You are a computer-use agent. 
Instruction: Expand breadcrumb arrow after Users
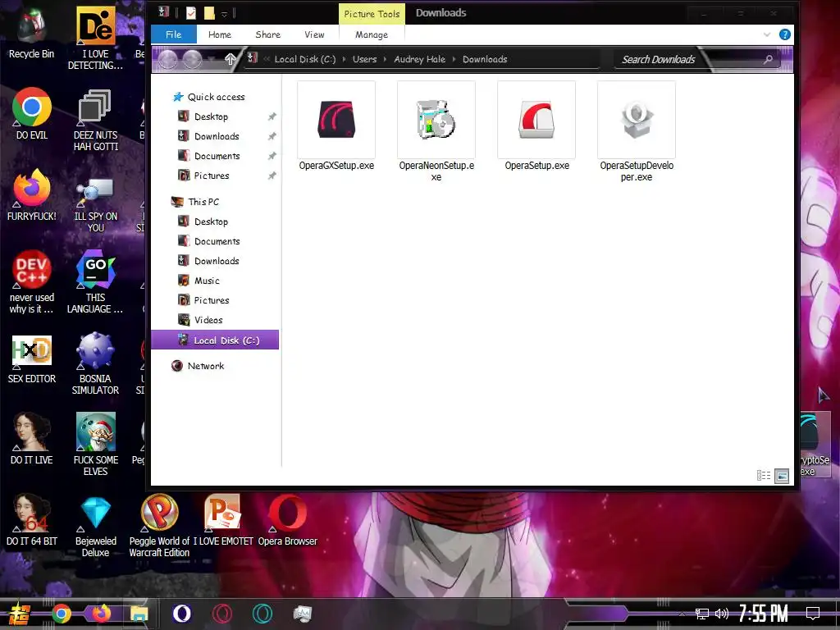coord(386,59)
